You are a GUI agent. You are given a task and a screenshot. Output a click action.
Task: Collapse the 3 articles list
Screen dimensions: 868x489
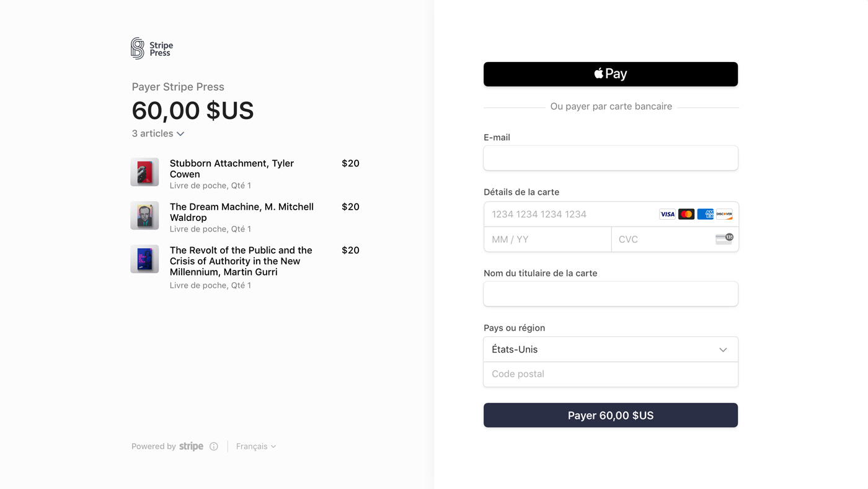[x=158, y=133]
